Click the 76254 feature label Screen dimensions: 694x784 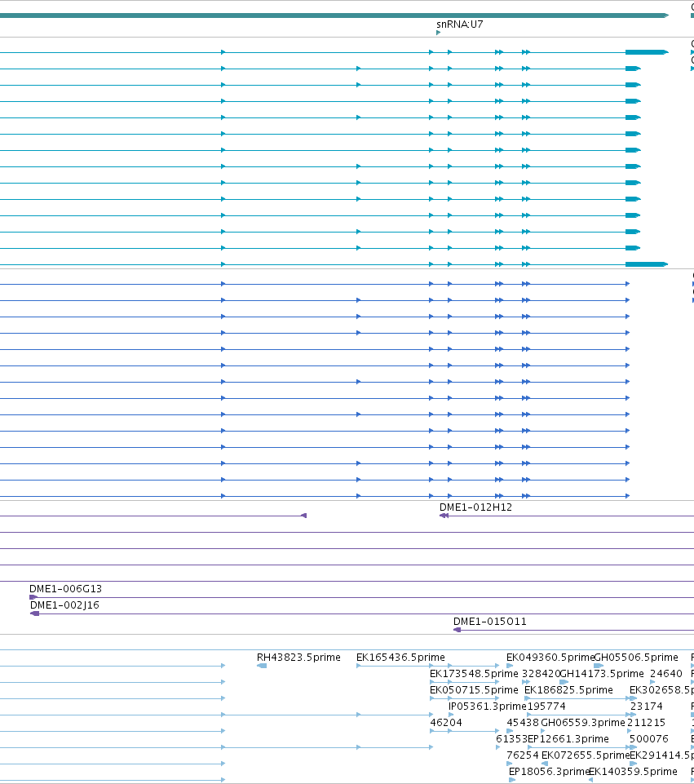coord(523,755)
